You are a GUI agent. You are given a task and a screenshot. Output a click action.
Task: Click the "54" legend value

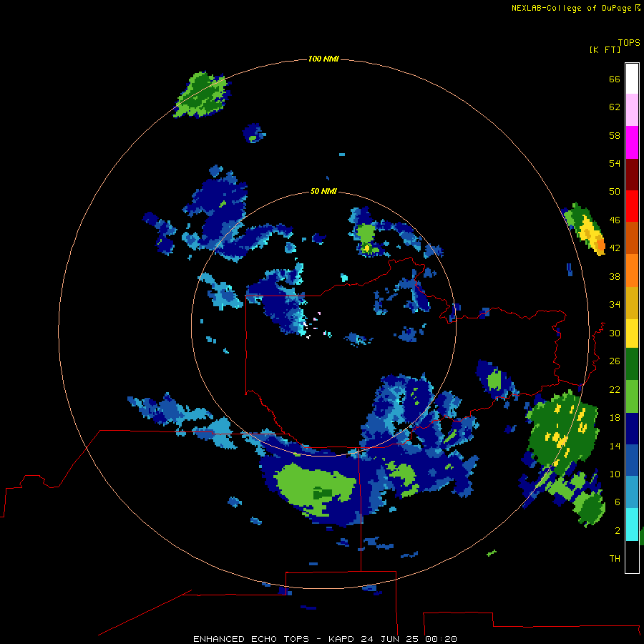coord(615,163)
